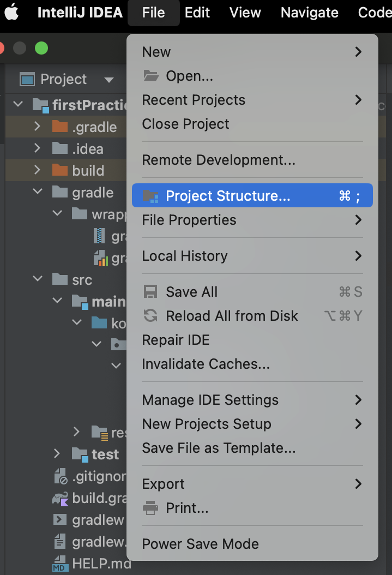Expand the resources folder
Image resolution: width=392 pixels, height=575 pixels.
point(76,431)
